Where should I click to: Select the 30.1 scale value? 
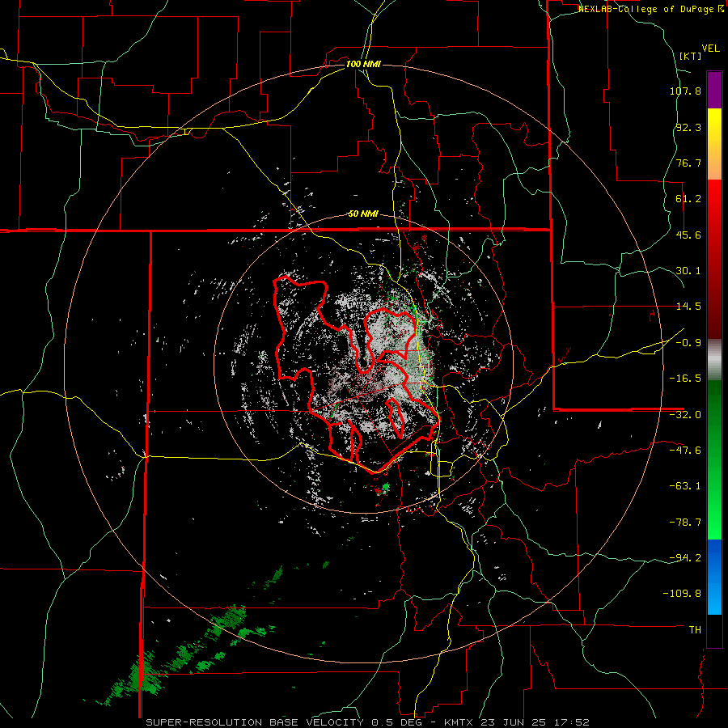[688, 271]
